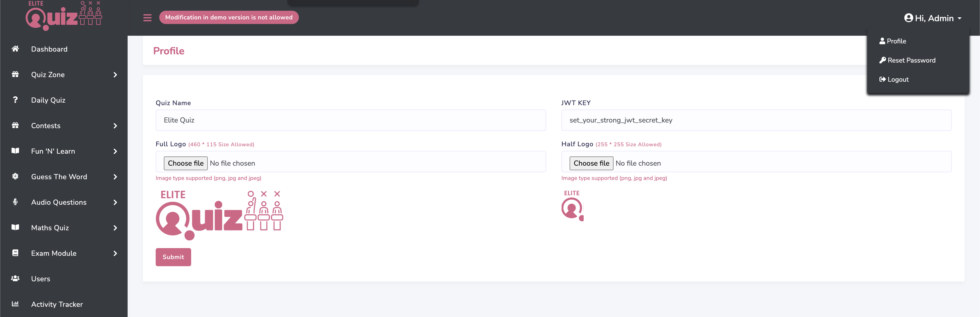
Task: Click the Quiz Zone gift icon
Action: click(x=15, y=74)
